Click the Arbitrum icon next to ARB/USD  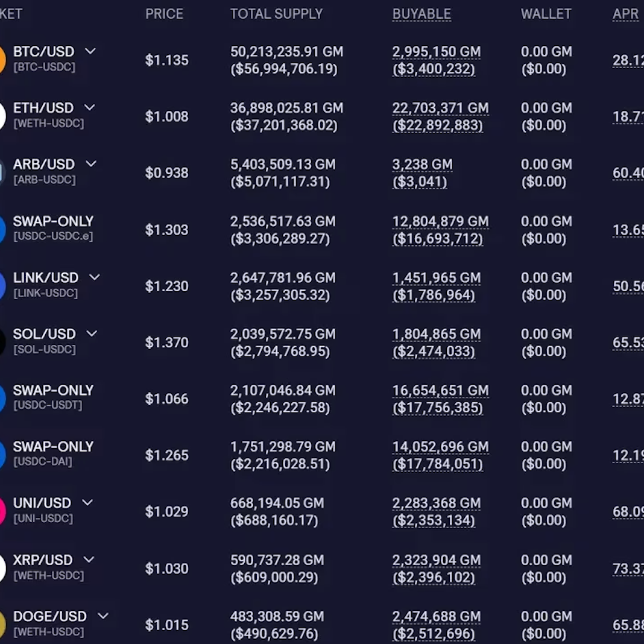pyautogui.click(x=2, y=172)
